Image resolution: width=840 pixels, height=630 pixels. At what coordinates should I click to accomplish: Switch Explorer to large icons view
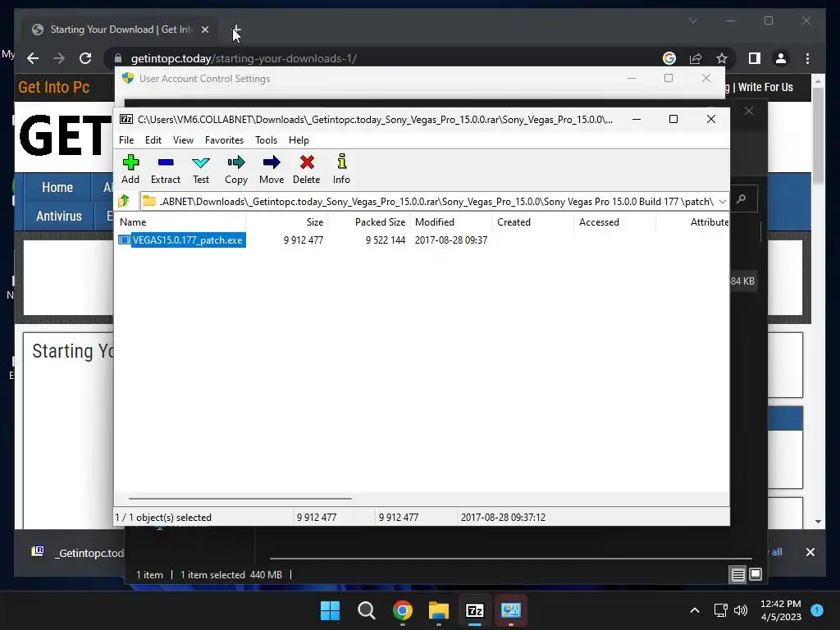pos(756,575)
